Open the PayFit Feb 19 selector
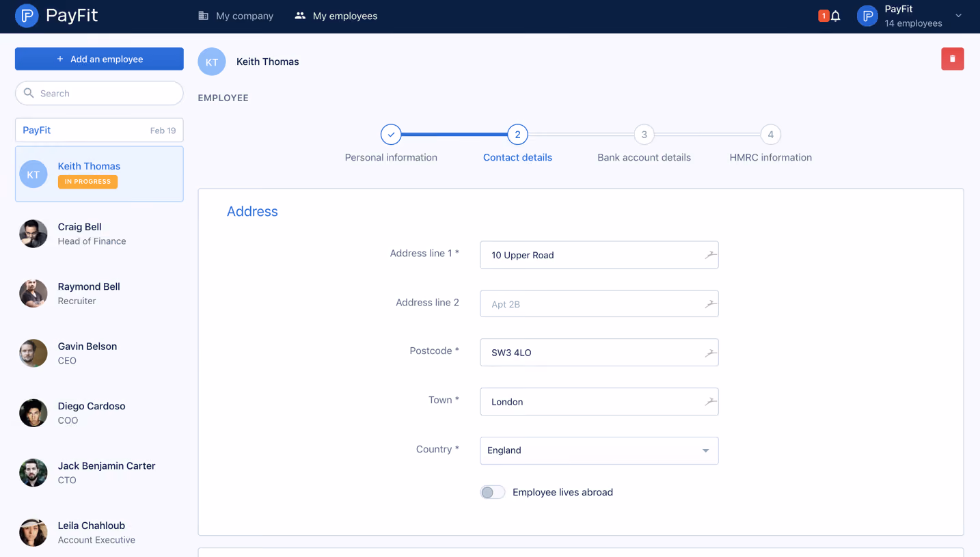Image resolution: width=980 pixels, height=557 pixels. tap(99, 131)
